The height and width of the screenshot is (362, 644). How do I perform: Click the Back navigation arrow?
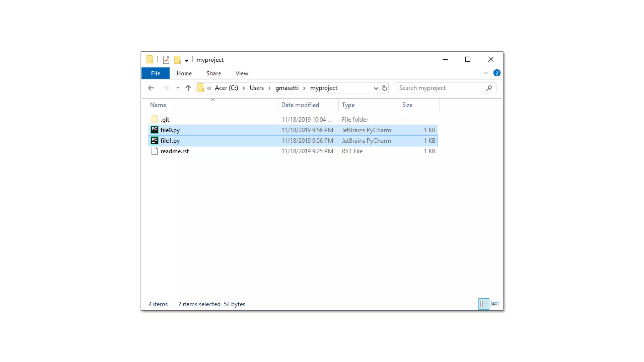tap(151, 88)
